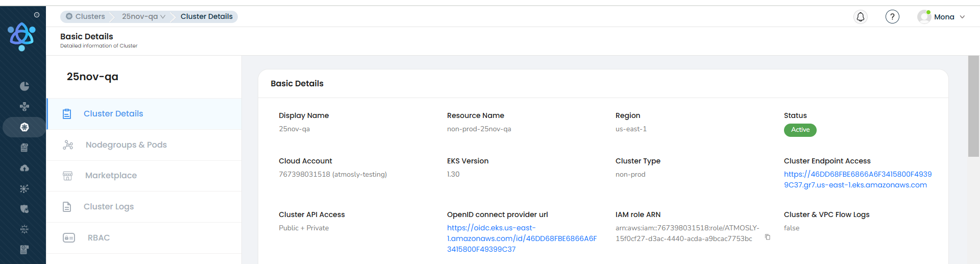Open the Mona user menu
The width and height of the screenshot is (980, 264).
(942, 17)
